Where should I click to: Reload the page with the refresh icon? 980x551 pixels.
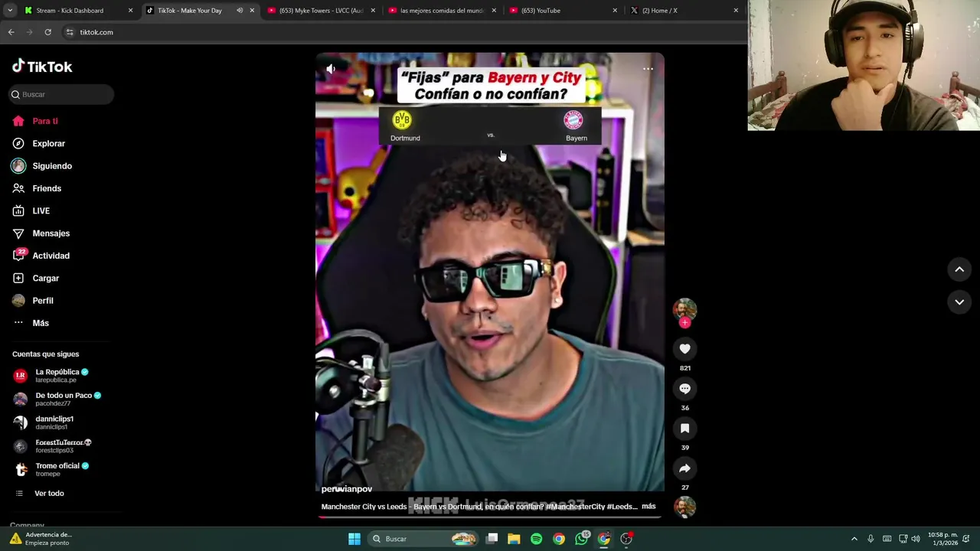click(47, 32)
